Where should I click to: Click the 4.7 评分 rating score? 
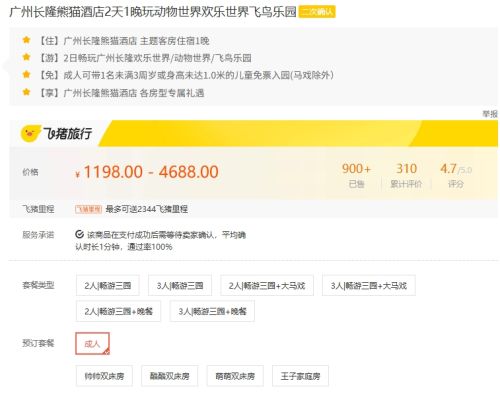(x=456, y=175)
